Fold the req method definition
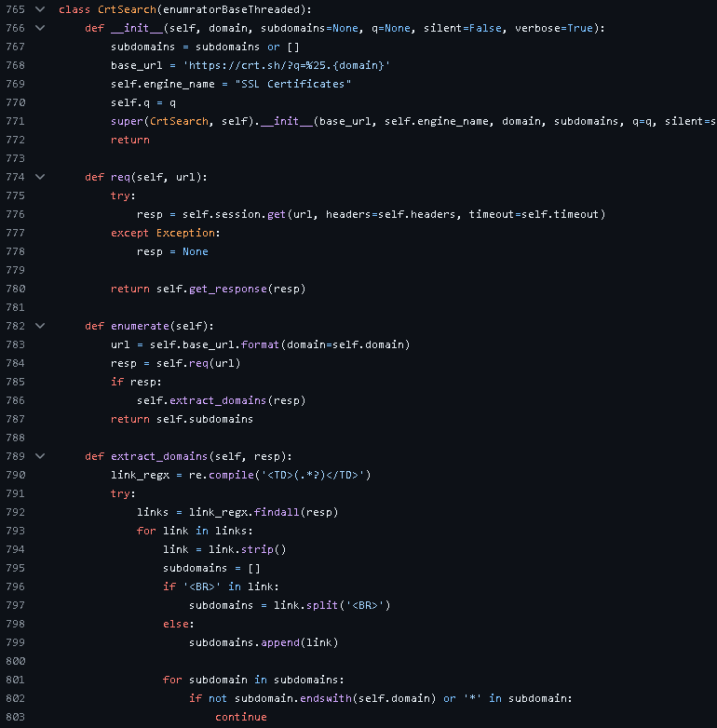Viewport: 717px width, 728px height. (x=39, y=177)
